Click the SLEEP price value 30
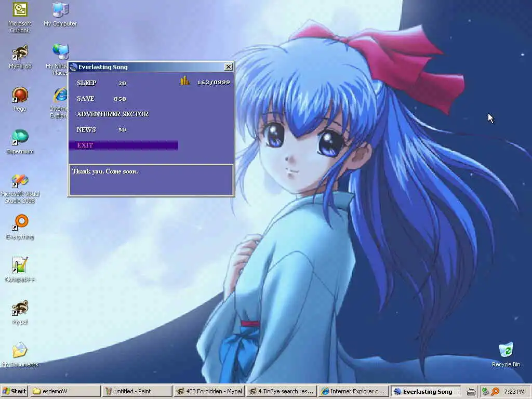Screen dimensions: 532x399 point(122,83)
